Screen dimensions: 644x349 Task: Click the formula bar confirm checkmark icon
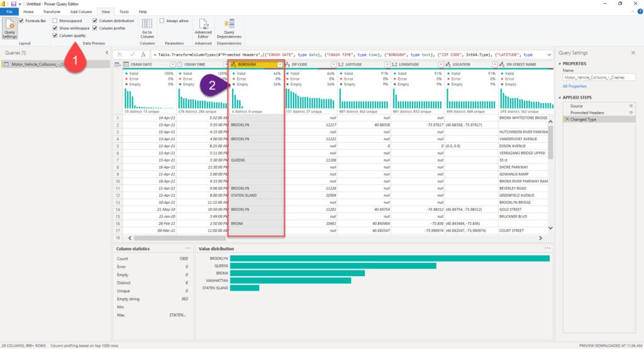pos(132,54)
